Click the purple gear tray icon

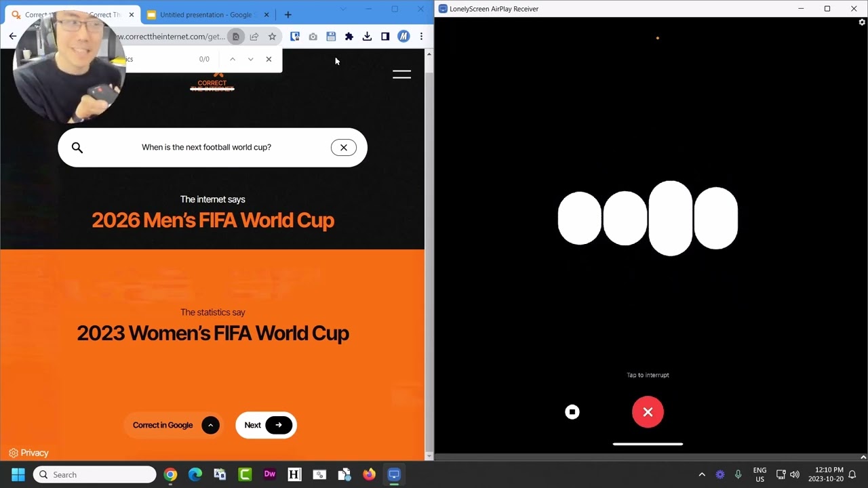(720, 474)
